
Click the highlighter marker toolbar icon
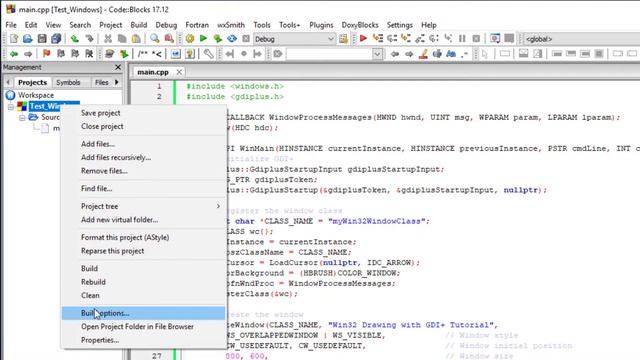[423, 54]
